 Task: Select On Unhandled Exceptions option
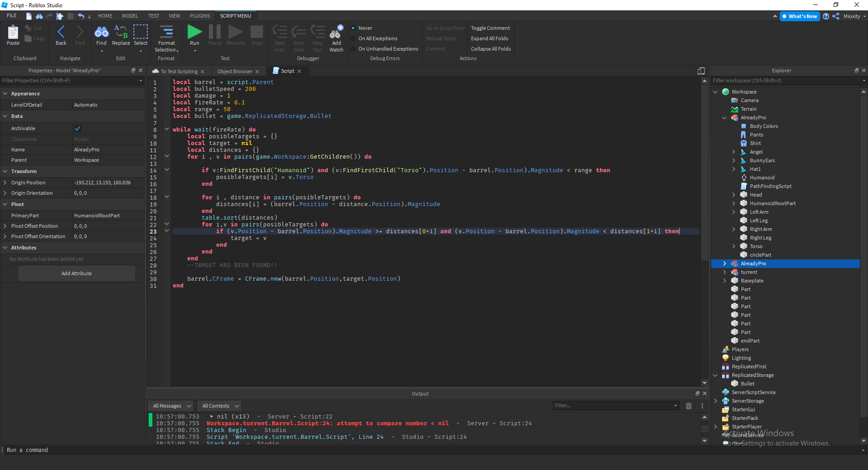coord(388,49)
